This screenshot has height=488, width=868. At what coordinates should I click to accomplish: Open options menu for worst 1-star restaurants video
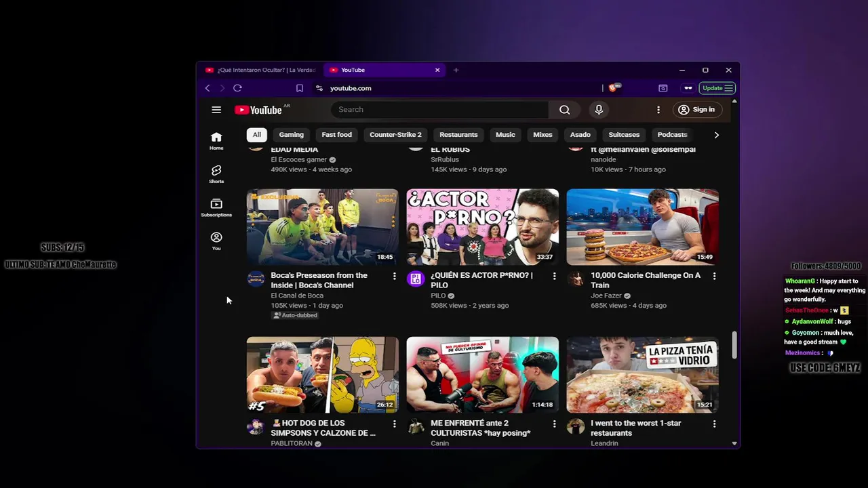coord(714,424)
